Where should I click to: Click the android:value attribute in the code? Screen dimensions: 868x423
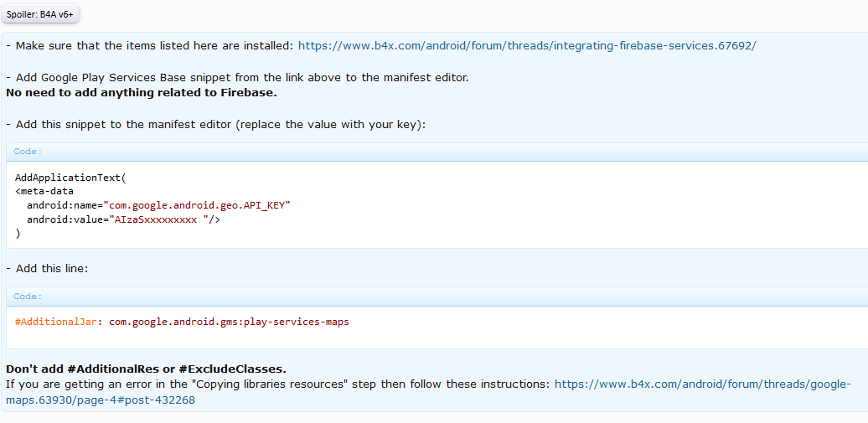coord(65,219)
